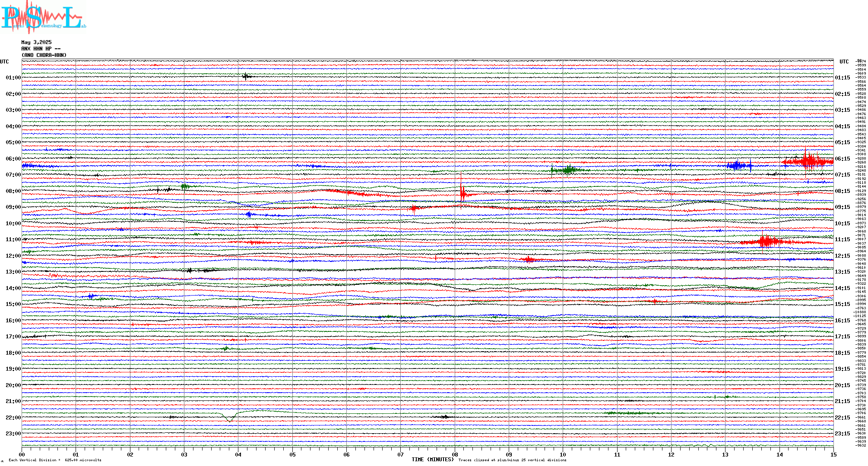Viewport: 868px width, 466px height.
Task: Click the right 'UTC' axis label
Action: click(844, 62)
